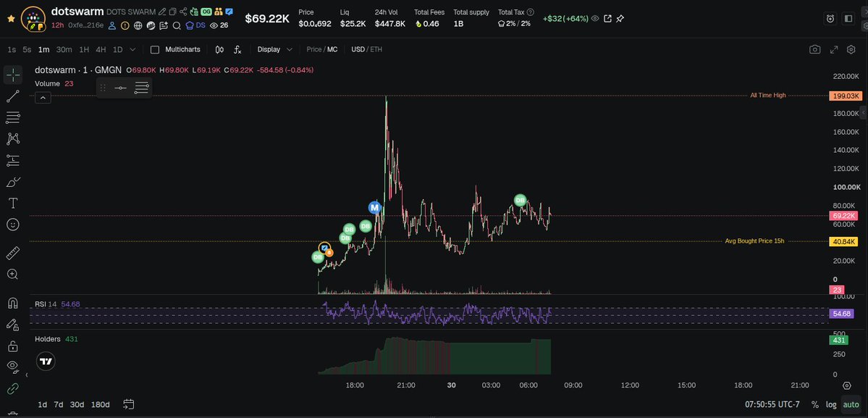Viewport: 868px width, 418px height.
Task: Open the TradingView logo
Action: (46, 361)
